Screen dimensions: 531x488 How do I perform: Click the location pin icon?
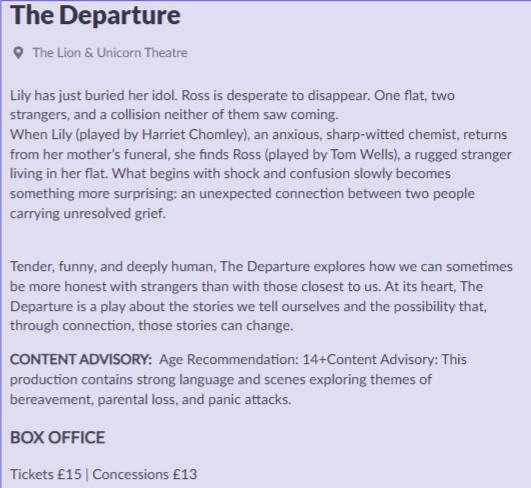(x=18, y=53)
